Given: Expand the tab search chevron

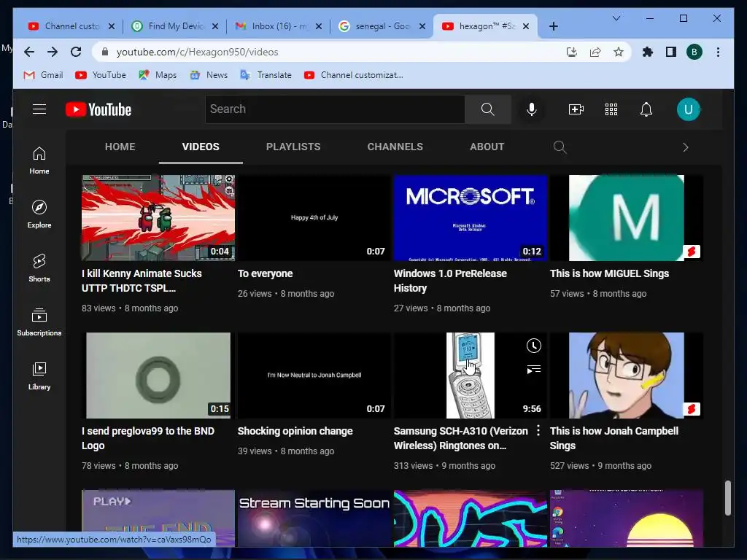Looking at the screenshot, I should tap(616, 18).
